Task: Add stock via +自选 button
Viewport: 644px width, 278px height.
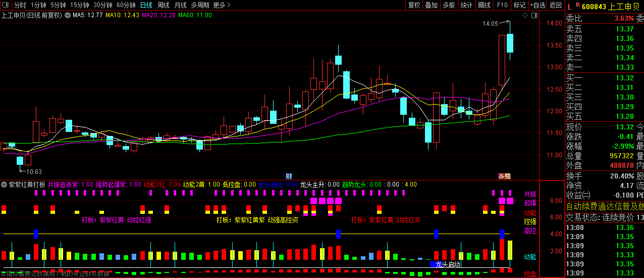Action: (538, 5)
